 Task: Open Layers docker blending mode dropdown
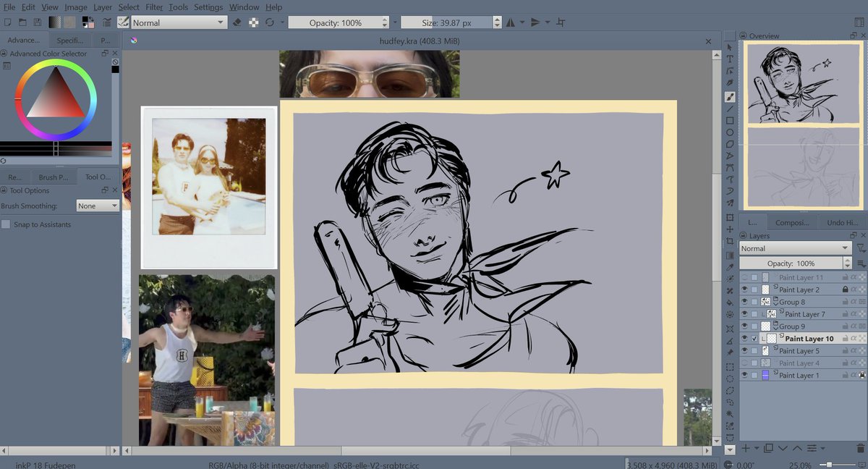pyautogui.click(x=796, y=248)
